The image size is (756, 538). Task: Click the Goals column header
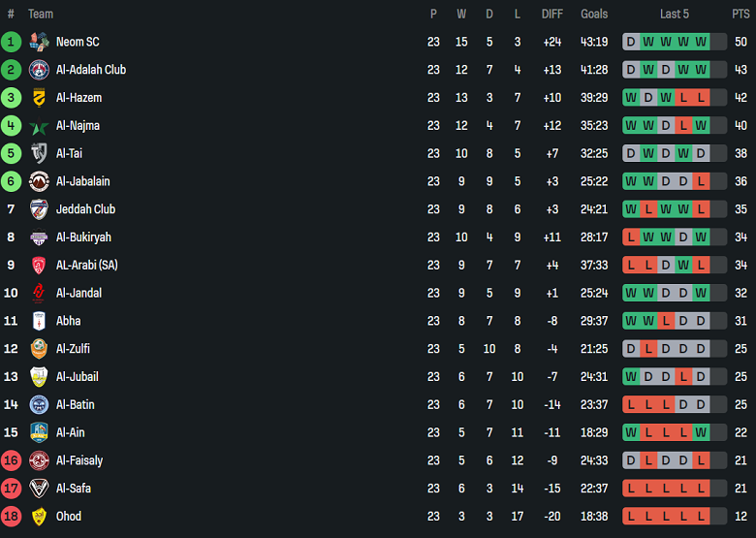[594, 14]
